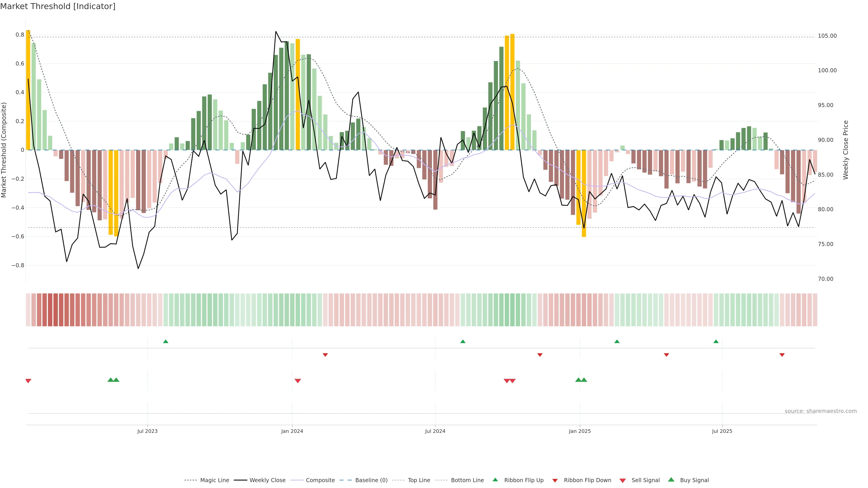
Task: Toggle the Top Line legend entry
Action: point(419,480)
